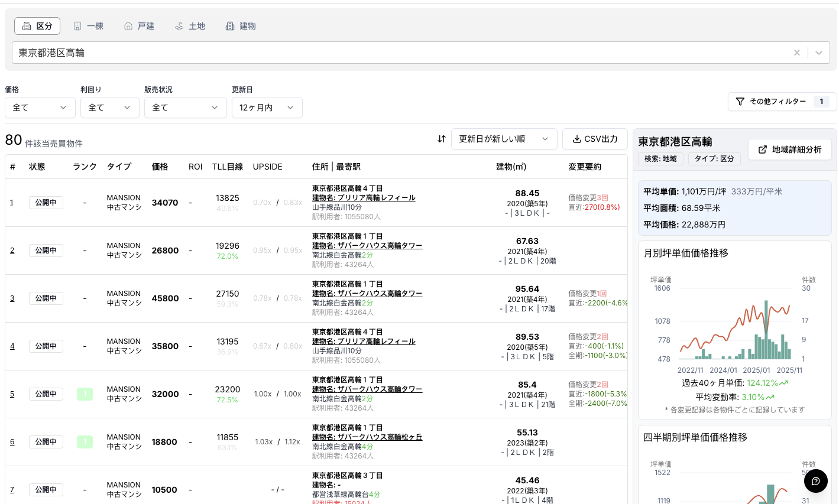Click the sort direction arrows icon
839x504 pixels.
click(x=441, y=139)
